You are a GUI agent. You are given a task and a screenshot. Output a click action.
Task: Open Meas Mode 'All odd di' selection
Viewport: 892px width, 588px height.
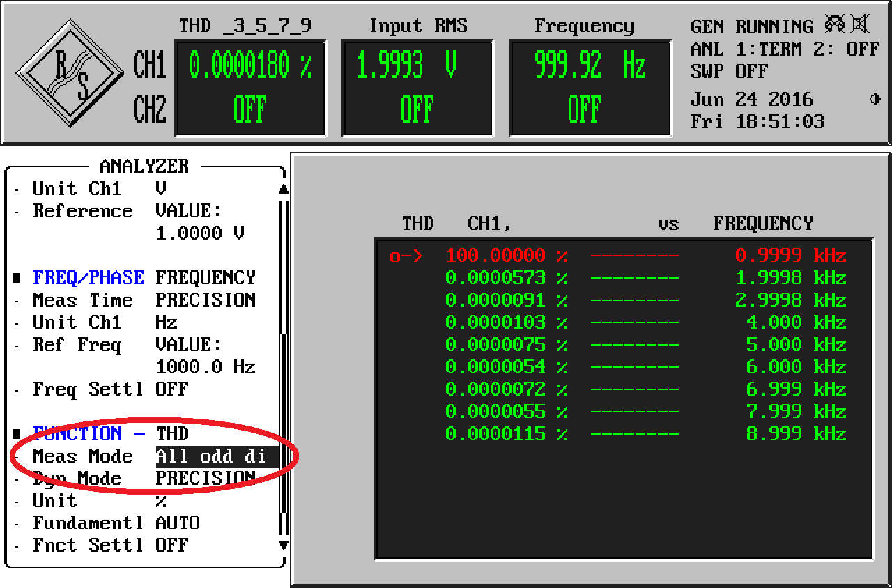pos(216,456)
